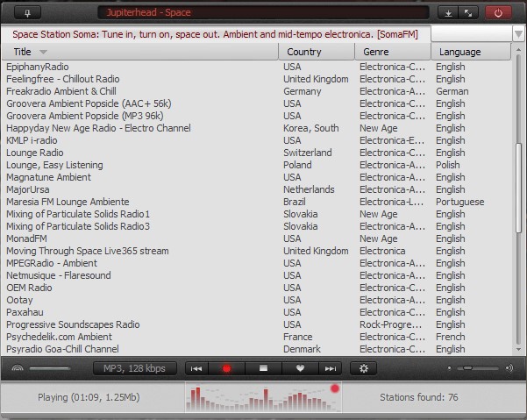
Task: Toggle compact view with the resize icon
Action: point(467,12)
